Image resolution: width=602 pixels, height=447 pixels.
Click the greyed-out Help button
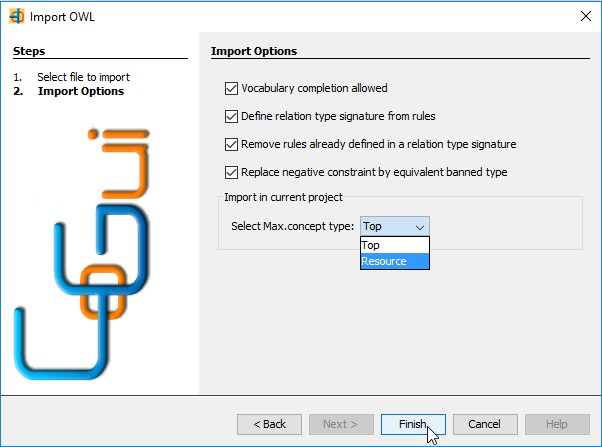pos(557,424)
